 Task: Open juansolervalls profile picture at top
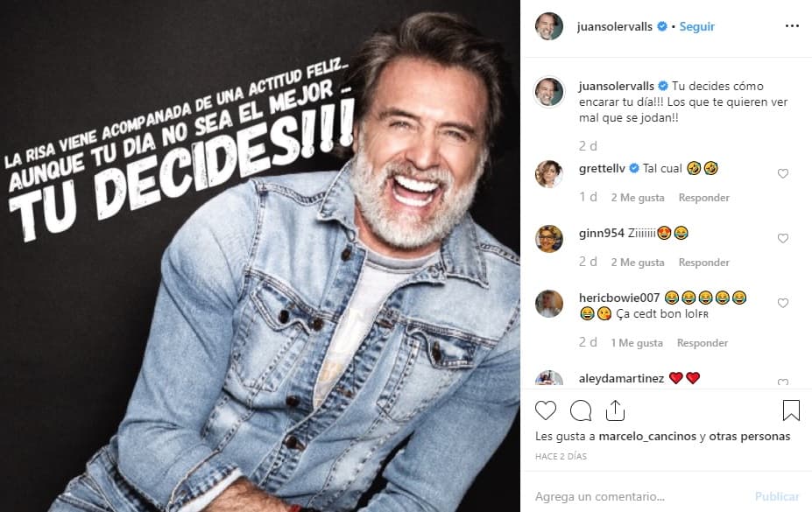(549, 27)
